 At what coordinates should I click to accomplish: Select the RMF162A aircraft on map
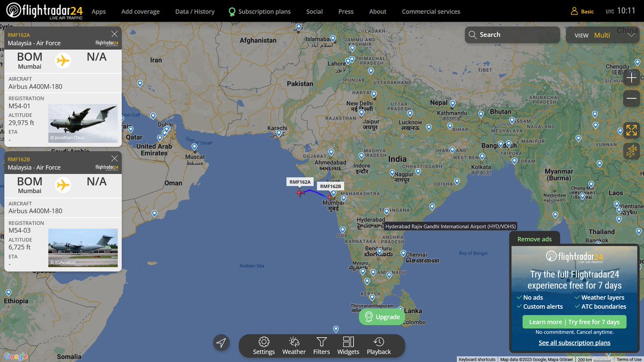[299, 193]
